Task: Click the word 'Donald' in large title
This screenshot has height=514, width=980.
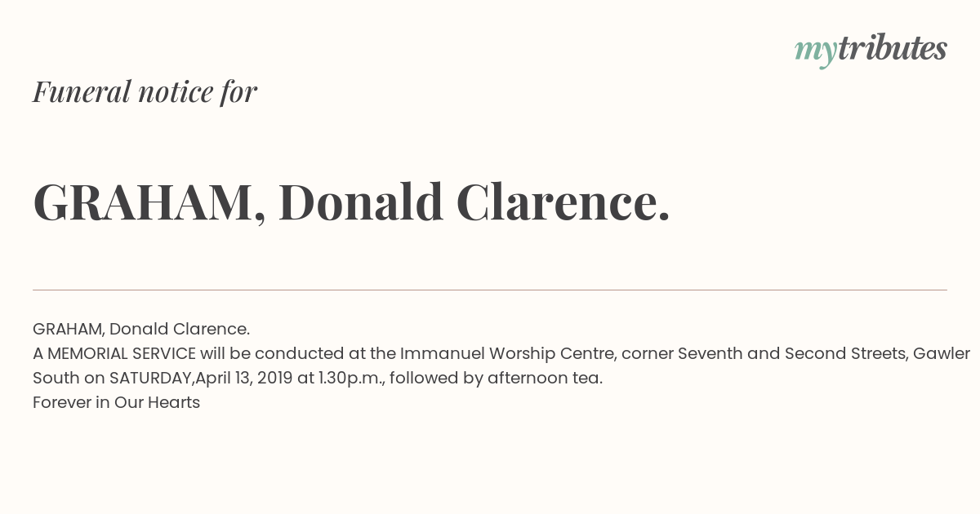Action: [361, 202]
